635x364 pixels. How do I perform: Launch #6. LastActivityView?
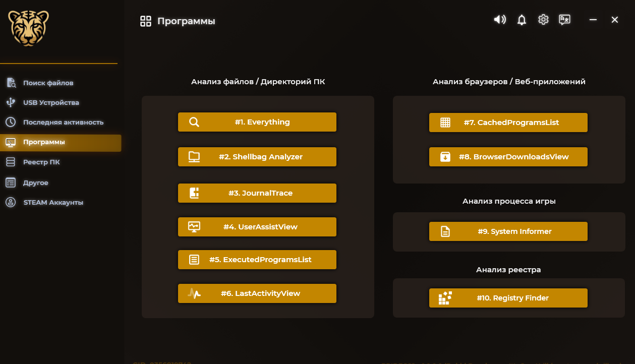click(x=257, y=293)
